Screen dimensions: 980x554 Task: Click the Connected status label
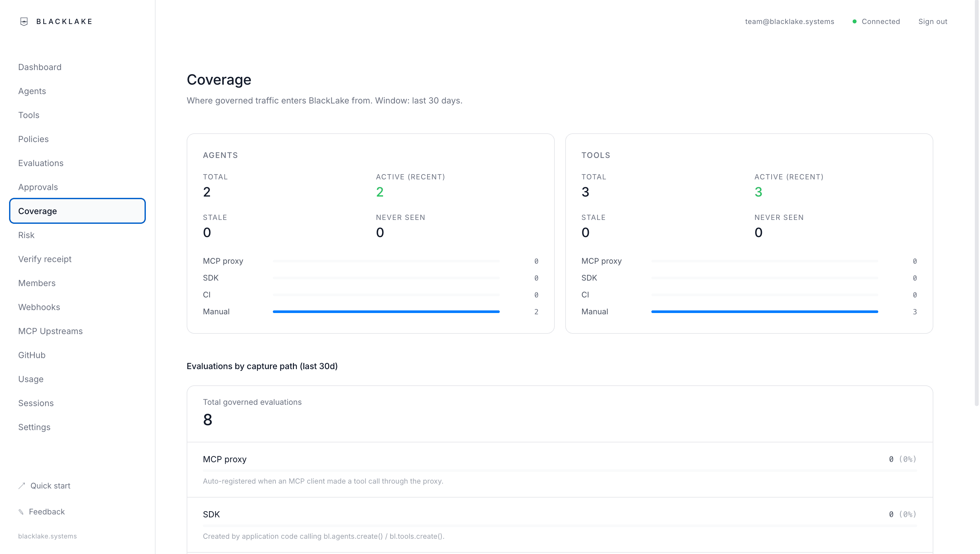pyautogui.click(x=881, y=22)
